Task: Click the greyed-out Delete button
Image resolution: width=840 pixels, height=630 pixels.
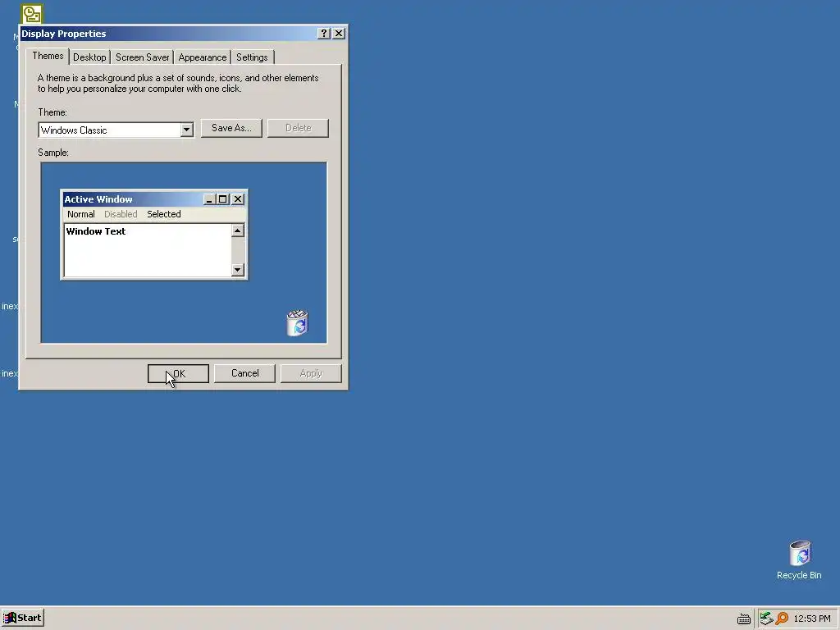Action: click(x=298, y=128)
